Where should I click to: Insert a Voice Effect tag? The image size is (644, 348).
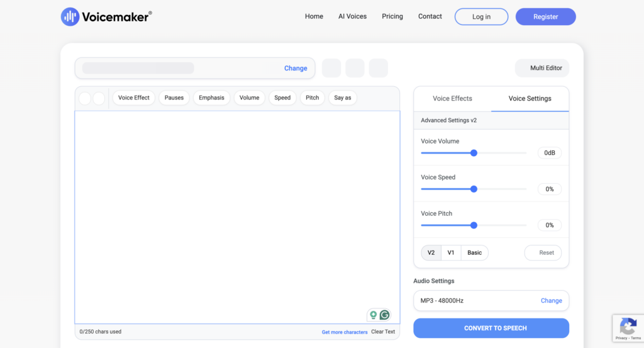pyautogui.click(x=134, y=98)
